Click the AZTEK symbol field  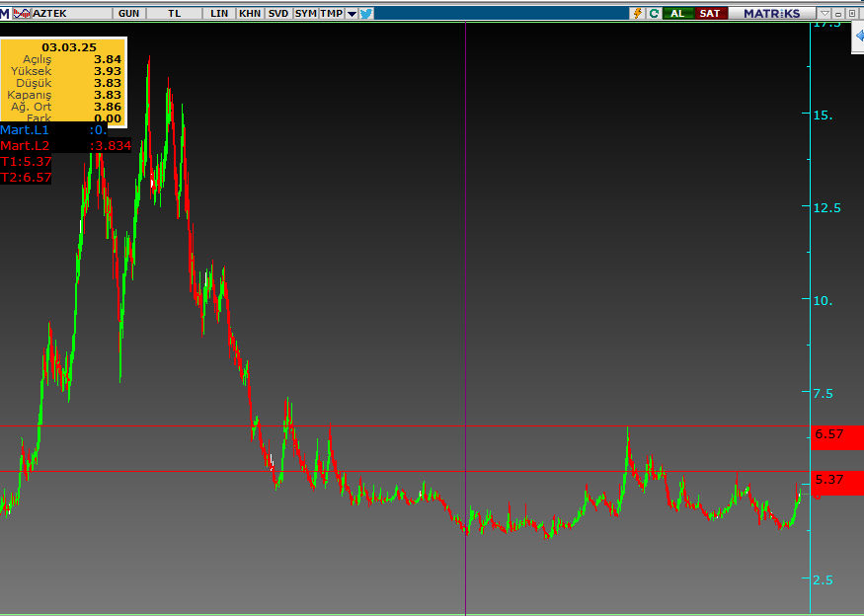click(x=72, y=13)
